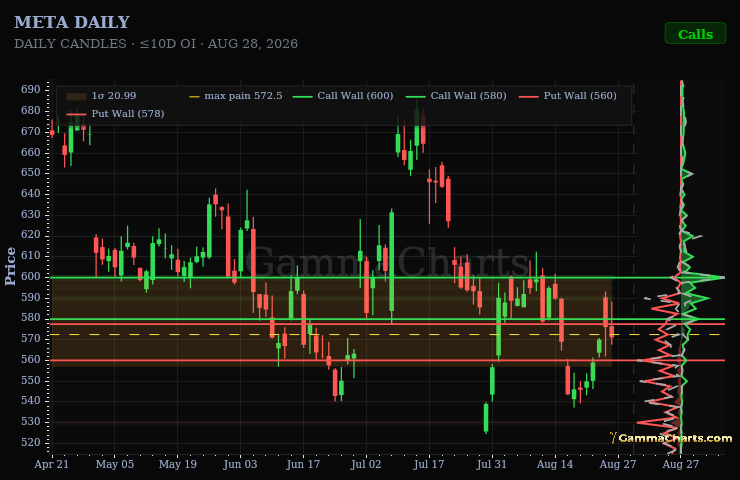Click the Aug 27 open interest profile label

click(x=681, y=464)
